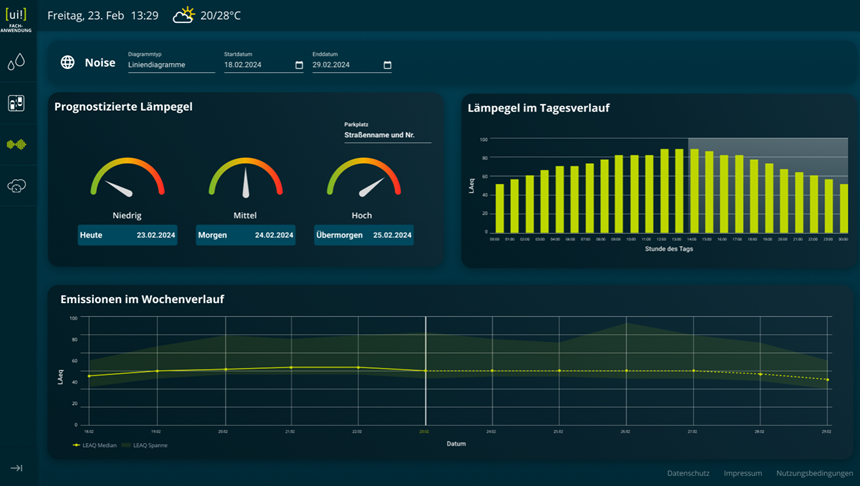Image resolution: width=860 pixels, height=486 pixels.
Task: Open the water droplets sidebar section
Action: coord(16,63)
